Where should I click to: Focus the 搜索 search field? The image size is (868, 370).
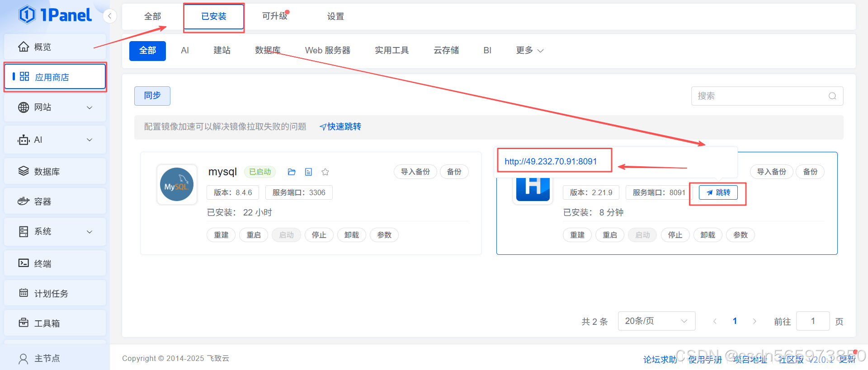(x=767, y=96)
